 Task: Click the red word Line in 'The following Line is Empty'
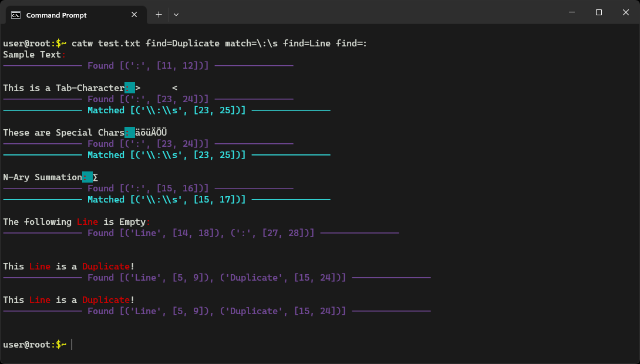coord(87,221)
